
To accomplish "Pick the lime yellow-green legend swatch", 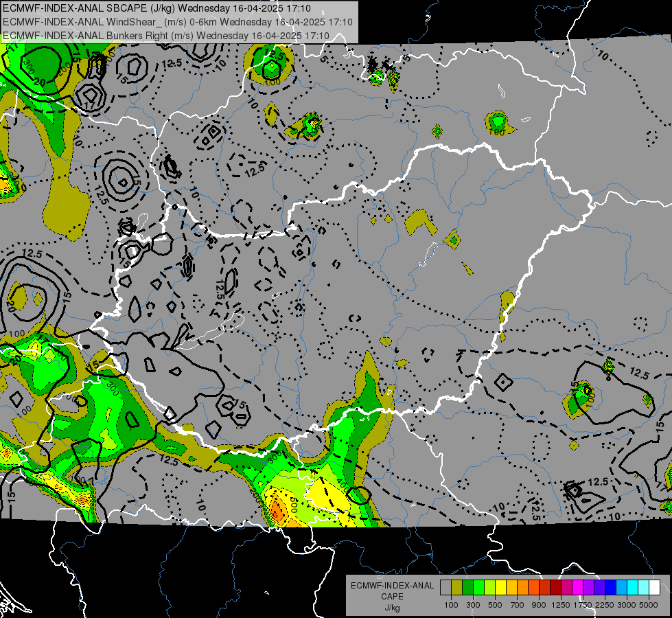I will coord(489,588).
